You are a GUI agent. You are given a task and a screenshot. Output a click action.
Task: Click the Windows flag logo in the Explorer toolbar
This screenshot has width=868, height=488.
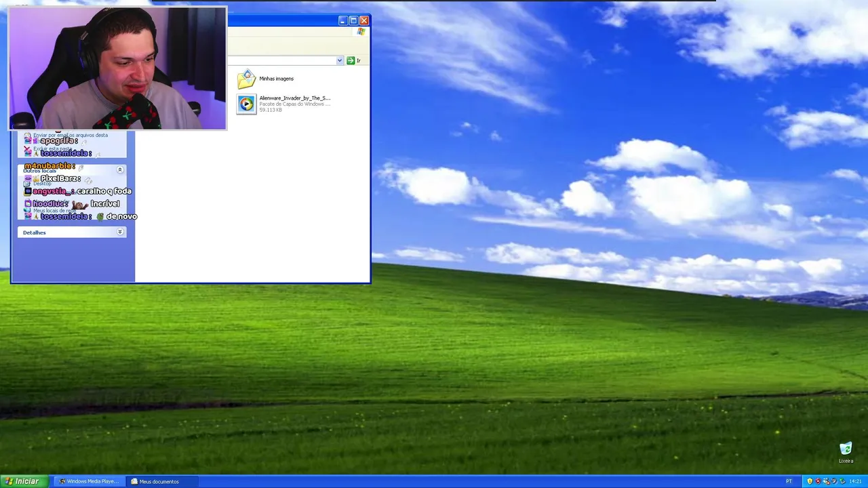tap(361, 32)
